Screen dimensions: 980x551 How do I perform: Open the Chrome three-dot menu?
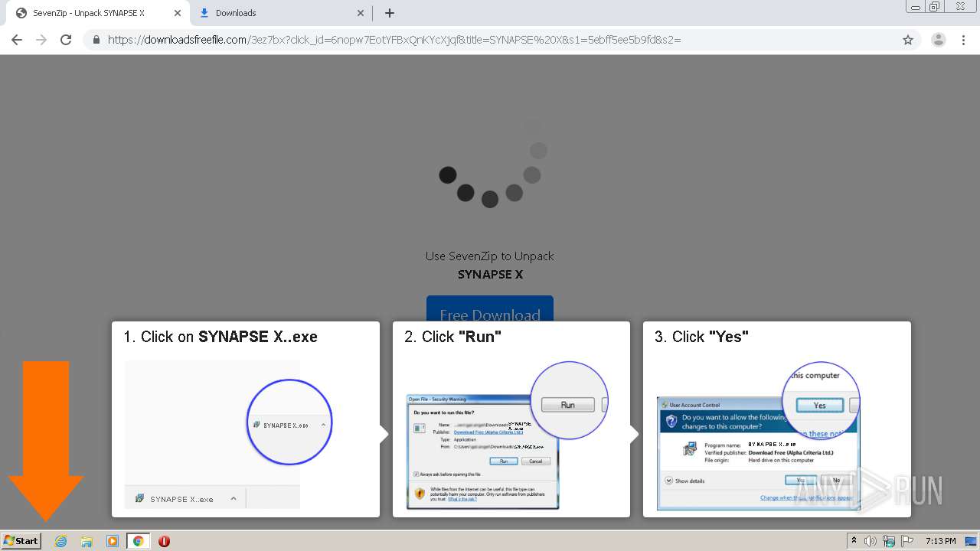[963, 40]
